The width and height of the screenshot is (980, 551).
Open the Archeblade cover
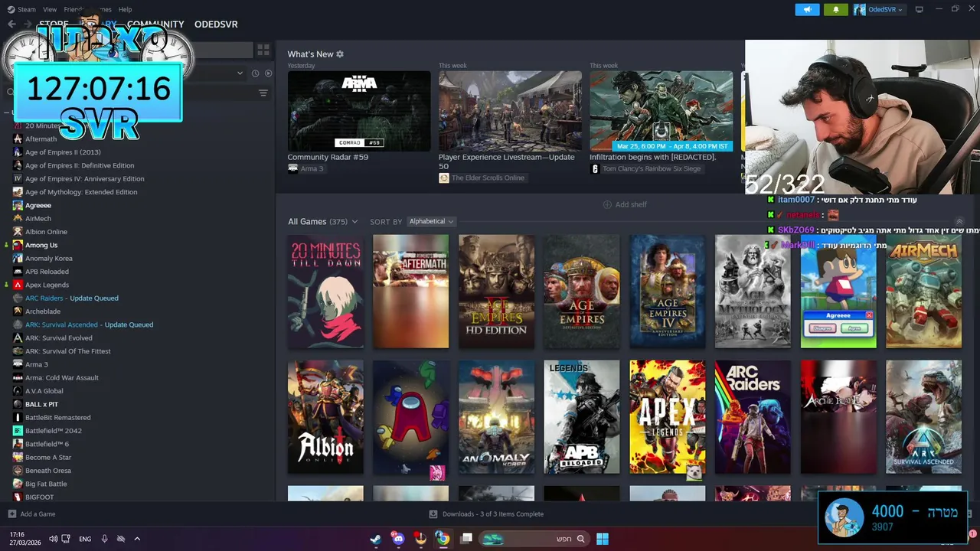click(838, 417)
